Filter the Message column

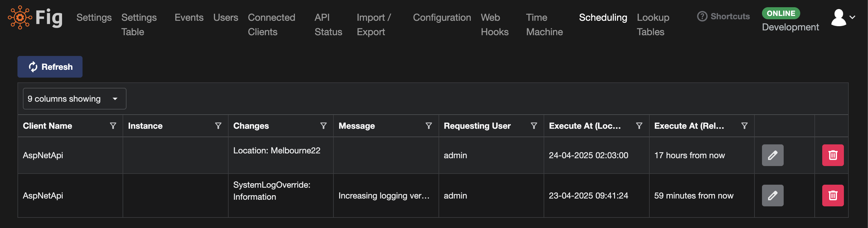tap(429, 126)
